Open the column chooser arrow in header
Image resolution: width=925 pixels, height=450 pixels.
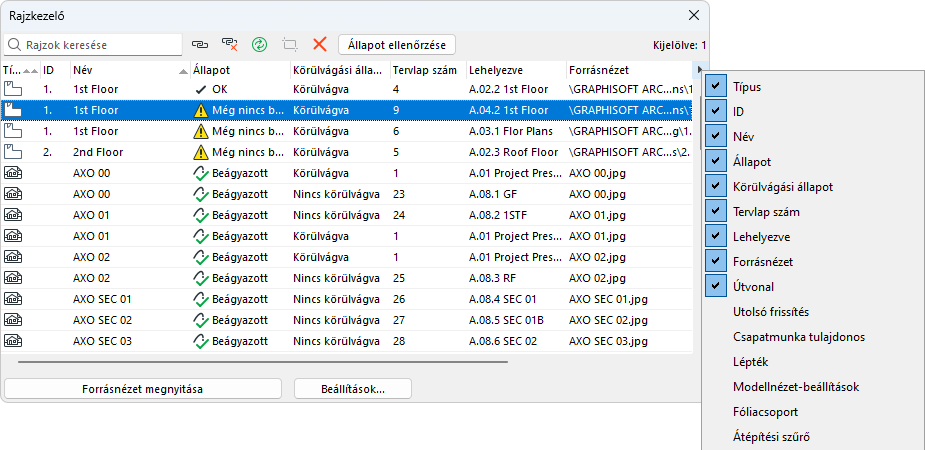coord(700,70)
